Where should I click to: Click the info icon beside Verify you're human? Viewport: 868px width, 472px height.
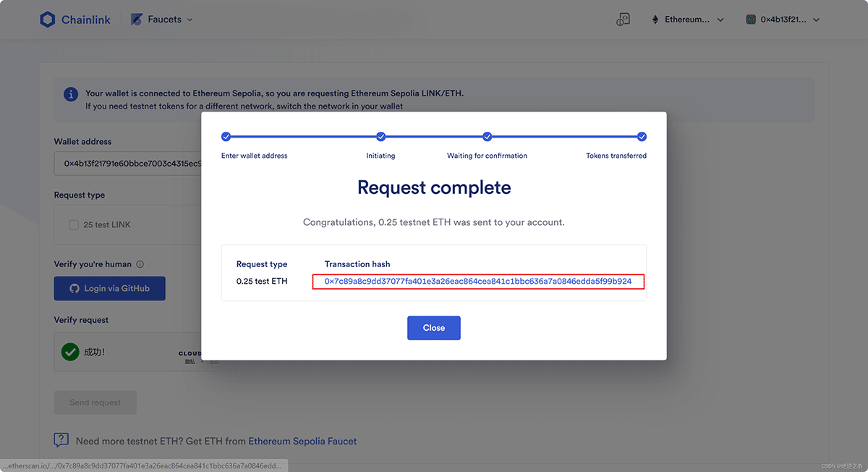(140, 264)
